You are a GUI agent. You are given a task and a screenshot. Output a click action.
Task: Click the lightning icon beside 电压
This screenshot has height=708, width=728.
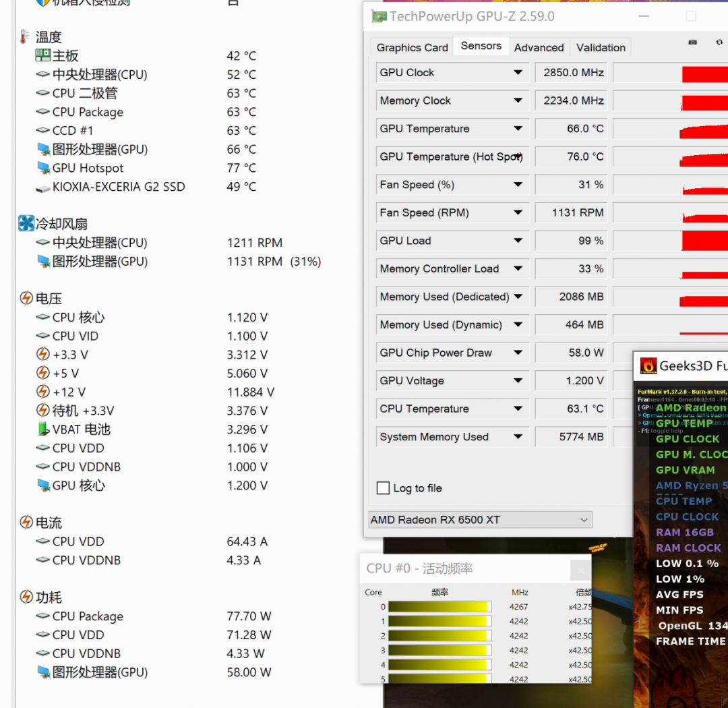26,298
